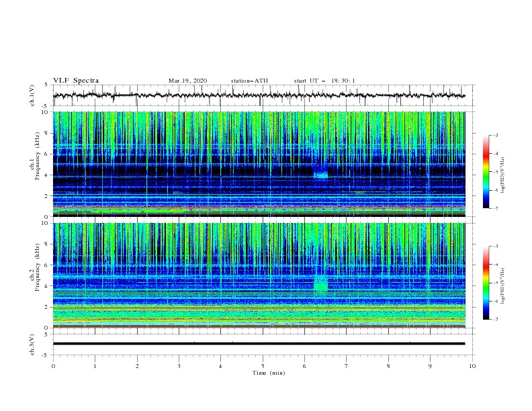
Task: Click the 6 minute tick on time axis
Action: 304,366
